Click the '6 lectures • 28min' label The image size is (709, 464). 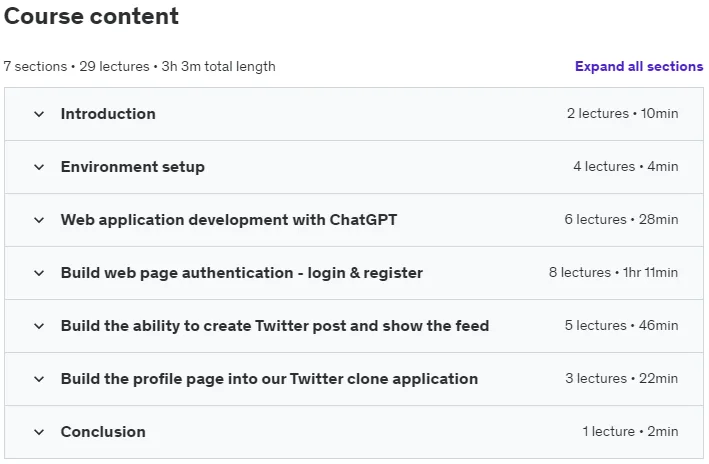click(621, 219)
